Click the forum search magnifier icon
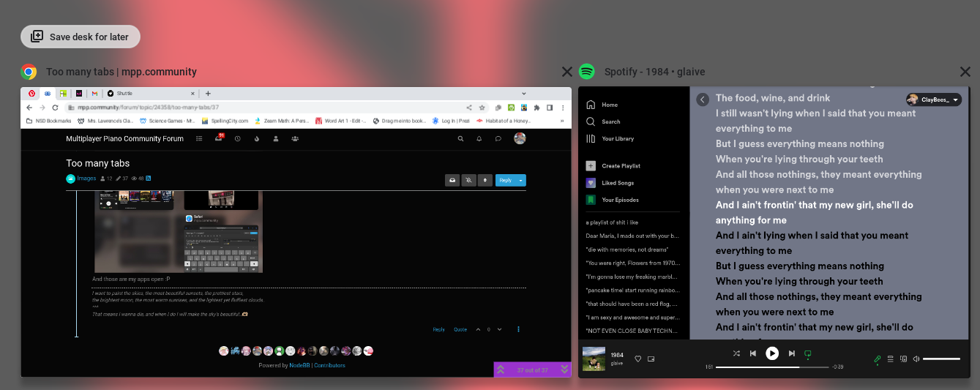 pos(460,138)
